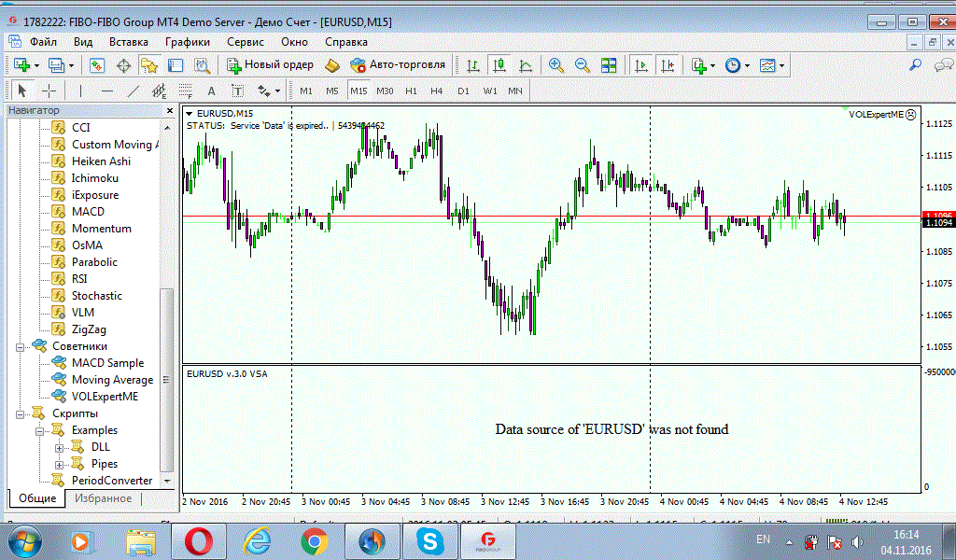Open the Data Window crosshair icon

coord(123,65)
